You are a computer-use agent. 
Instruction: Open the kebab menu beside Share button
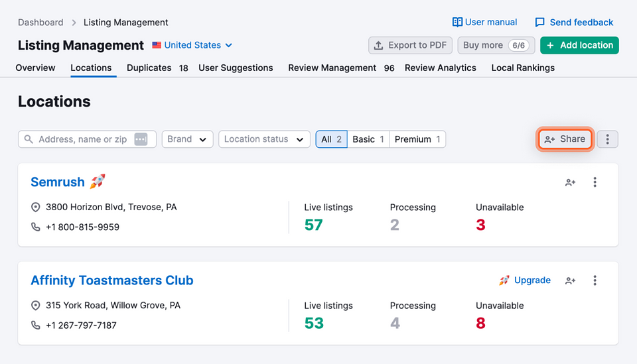[608, 139]
